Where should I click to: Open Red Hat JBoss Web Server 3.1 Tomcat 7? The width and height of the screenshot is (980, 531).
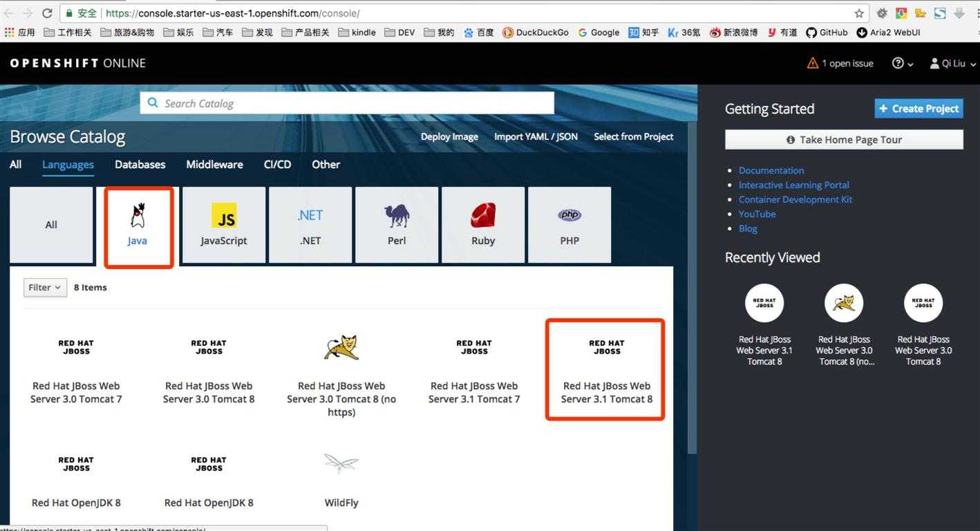(474, 371)
